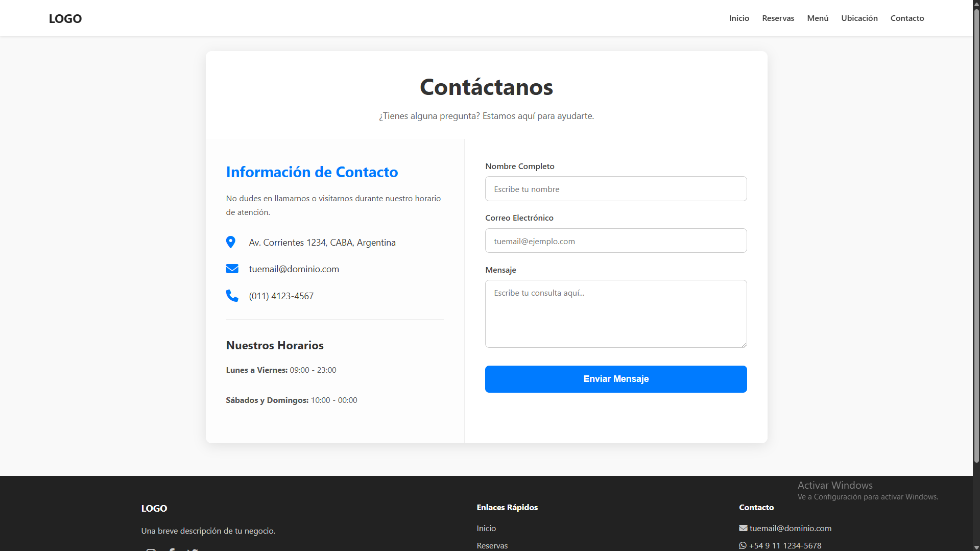Viewport: 980px width, 551px height.
Task: Click the header LOGO
Action: [x=65, y=18]
